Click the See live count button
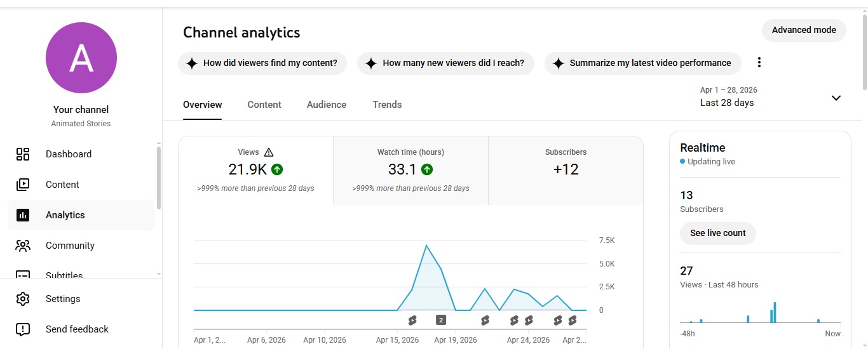 pos(717,233)
